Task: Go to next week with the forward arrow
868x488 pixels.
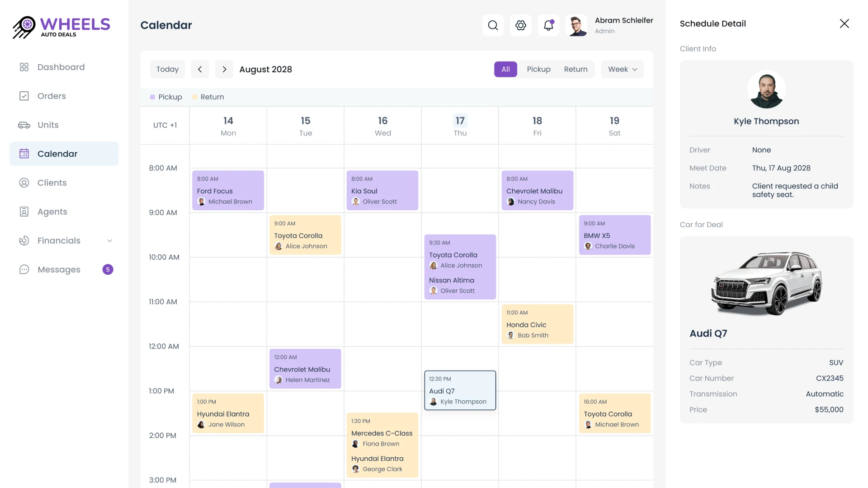Action: 224,69
